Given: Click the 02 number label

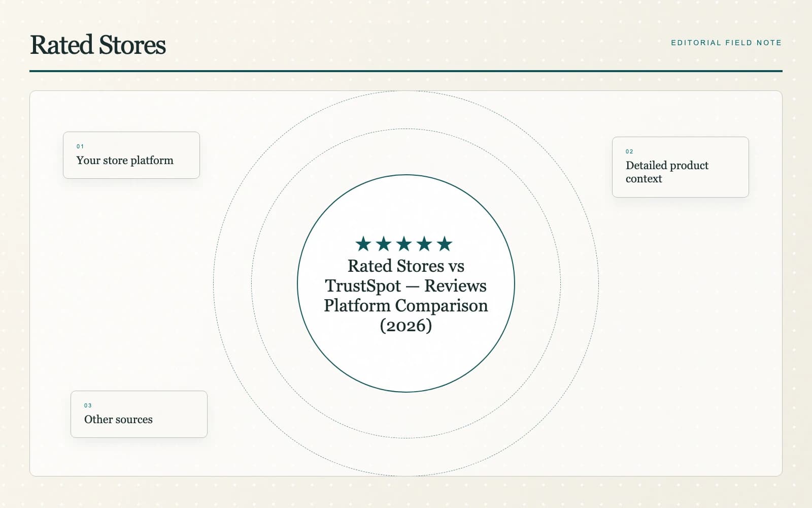Looking at the screenshot, I should coord(629,151).
